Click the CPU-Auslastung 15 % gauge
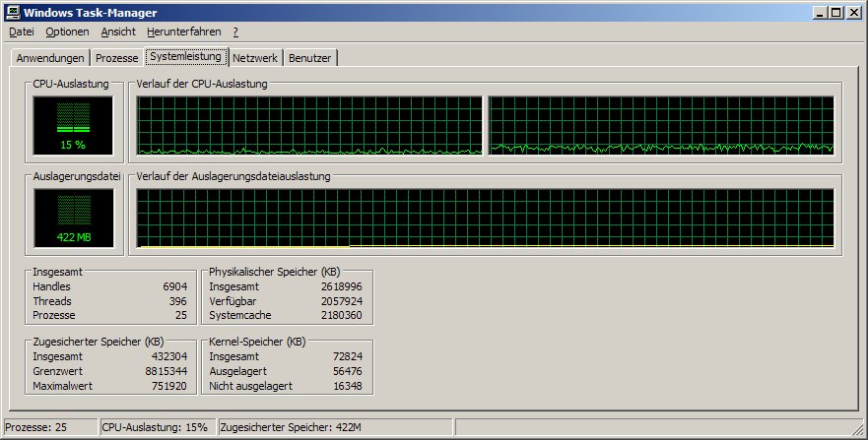 (73, 126)
